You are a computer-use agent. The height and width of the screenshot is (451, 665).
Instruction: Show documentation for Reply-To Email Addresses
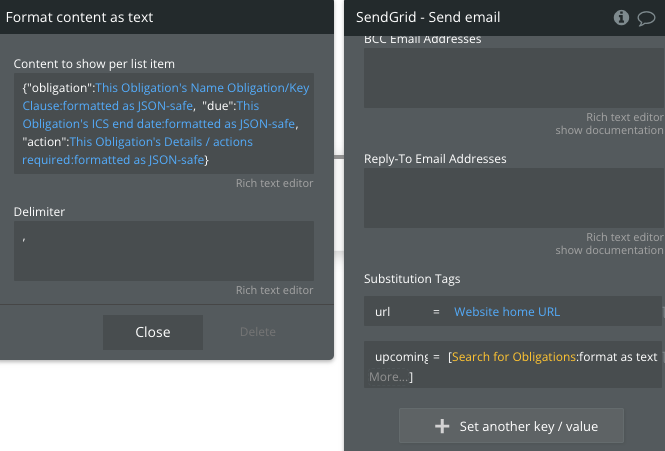pos(608,251)
